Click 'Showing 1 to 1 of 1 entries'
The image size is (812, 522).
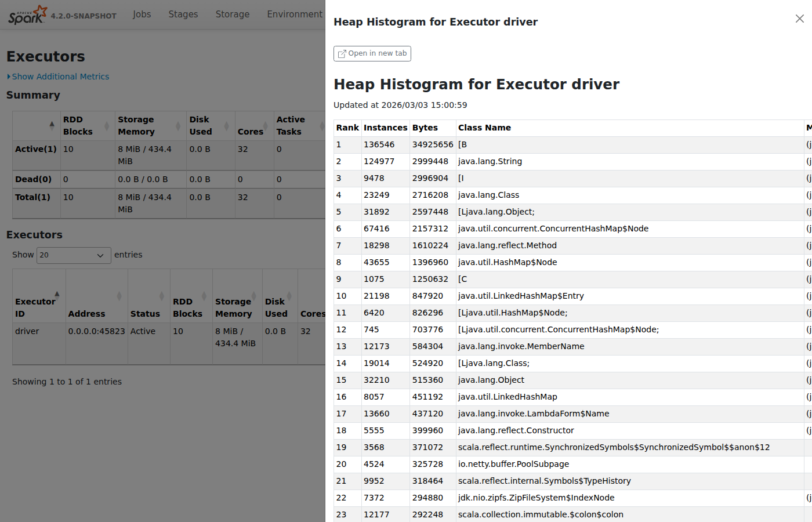pos(67,382)
